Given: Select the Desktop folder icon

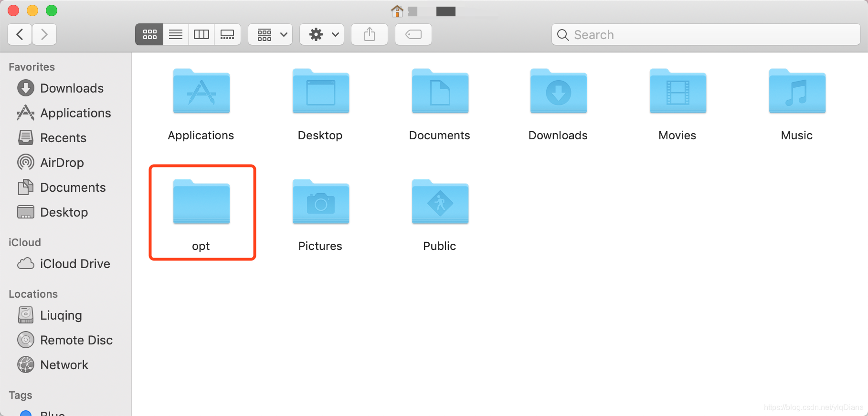Looking at the screenshot, I should point(321,91).
